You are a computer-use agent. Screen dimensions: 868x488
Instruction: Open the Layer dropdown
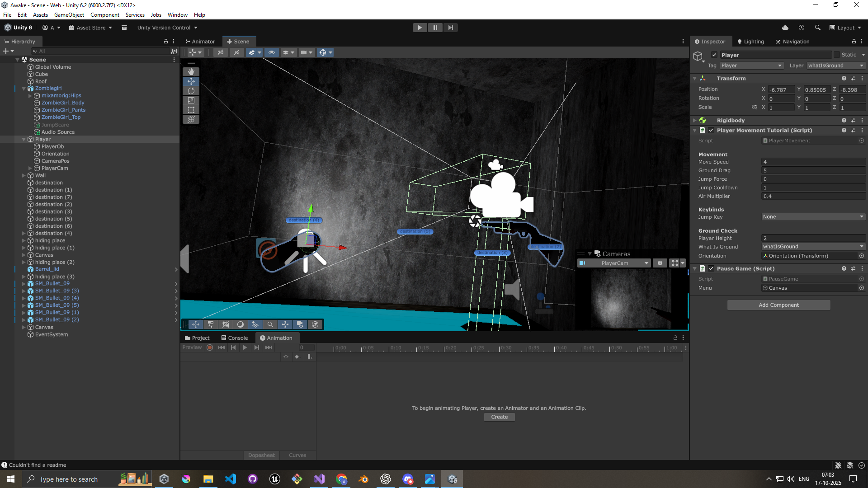tap(835, 66)
